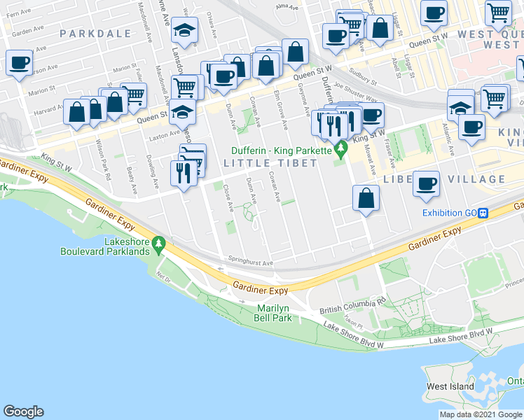This screenshot has height=420, width=524.
Task: Click the Lakeshore Boulevard Parklands tree marker
Action: pyautogui.click(x=158, y=246)
